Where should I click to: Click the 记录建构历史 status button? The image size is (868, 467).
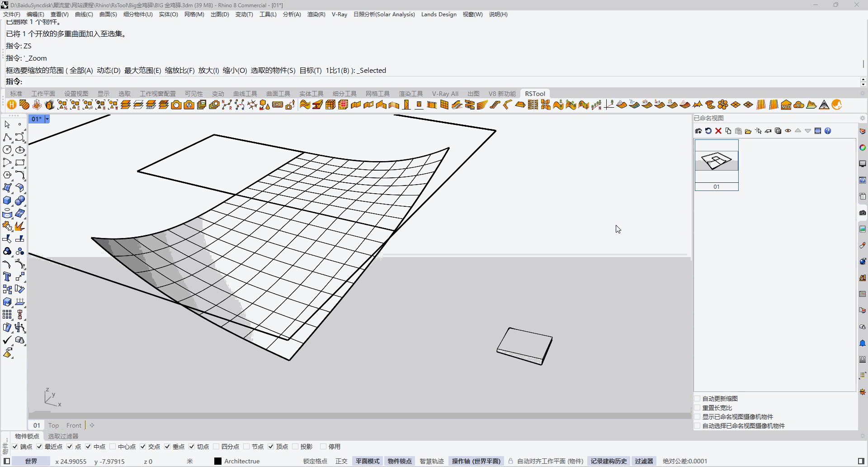pyautogui.click(x=609, y=461)
